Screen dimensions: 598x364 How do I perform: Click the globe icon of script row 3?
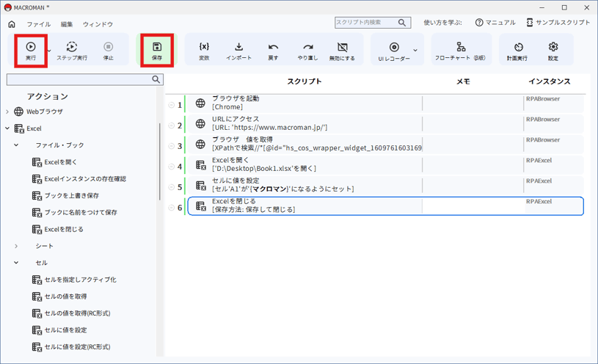coord(200,145)
